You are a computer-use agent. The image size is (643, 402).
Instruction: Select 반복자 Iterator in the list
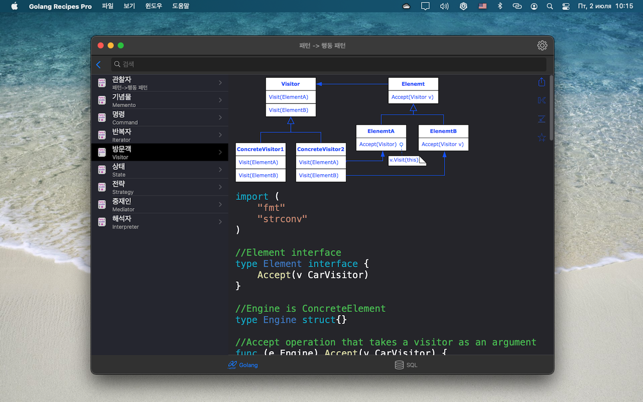[160, 135]
